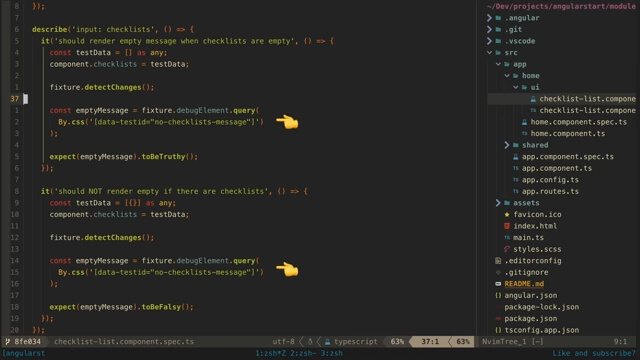The height and width of the screenshot is (360, 640).
Task: Click the TS icon of home.component.ts
Action: (x=524, y=133)
